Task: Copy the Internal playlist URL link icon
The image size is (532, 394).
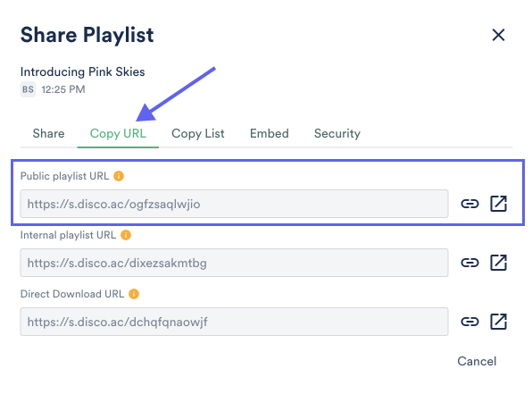Action: tap(470, 263)
